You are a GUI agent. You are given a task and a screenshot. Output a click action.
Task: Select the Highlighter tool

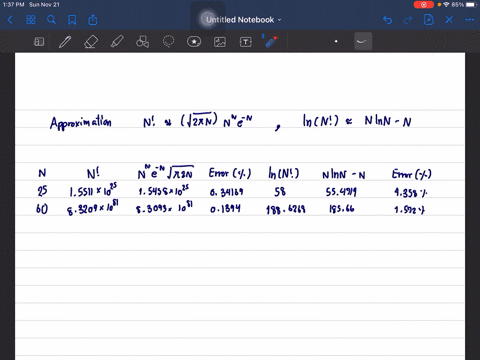pyautogui.click(x=117, y=42)
